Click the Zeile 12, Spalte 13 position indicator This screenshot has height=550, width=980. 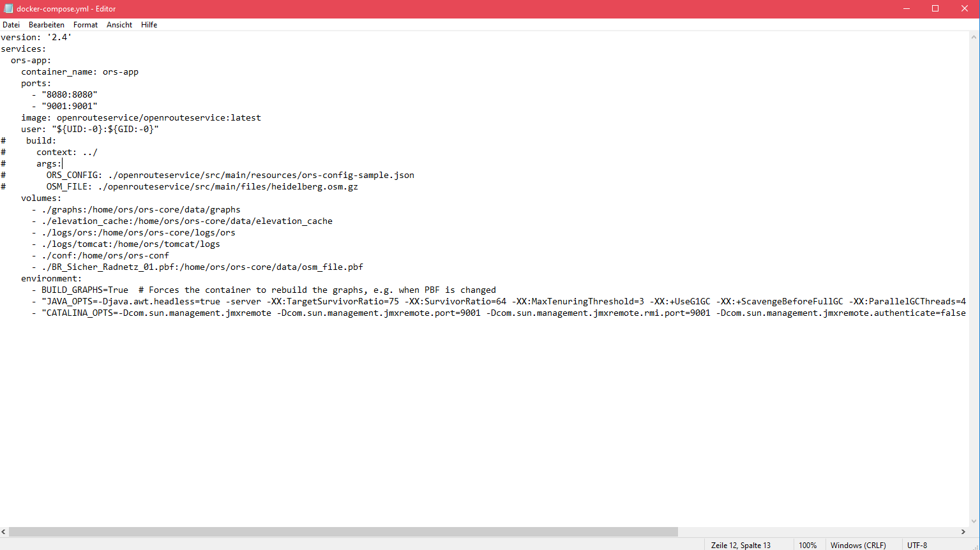pyautogui.click(x=741, y=545)
